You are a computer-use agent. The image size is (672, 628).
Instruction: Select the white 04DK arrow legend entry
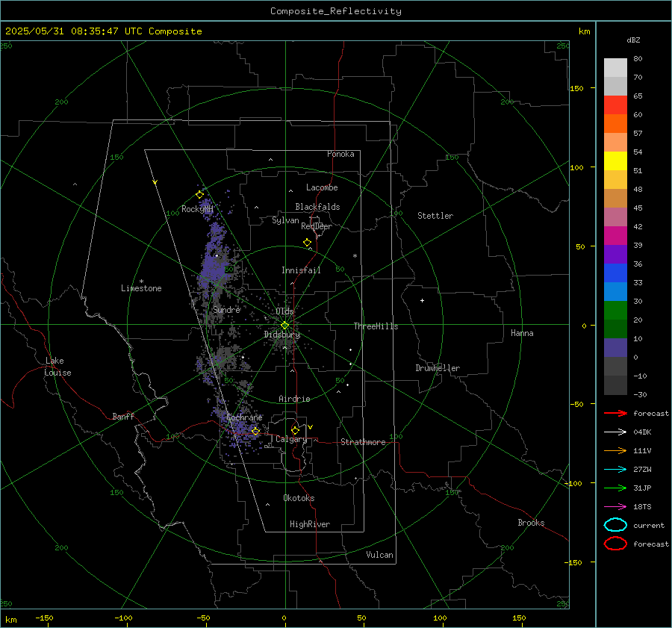(x=615, y=432)
